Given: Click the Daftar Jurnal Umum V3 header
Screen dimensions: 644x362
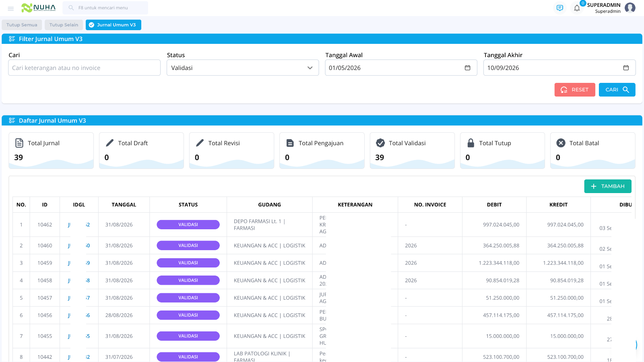Looking at the screenshot, I should [x=322, y=121].
